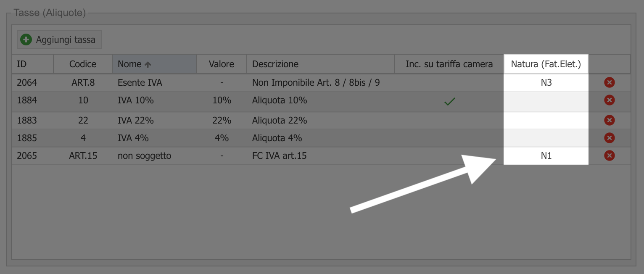Sort by the Valore column header
Screen dimensions: 644x274
point(222,64)
